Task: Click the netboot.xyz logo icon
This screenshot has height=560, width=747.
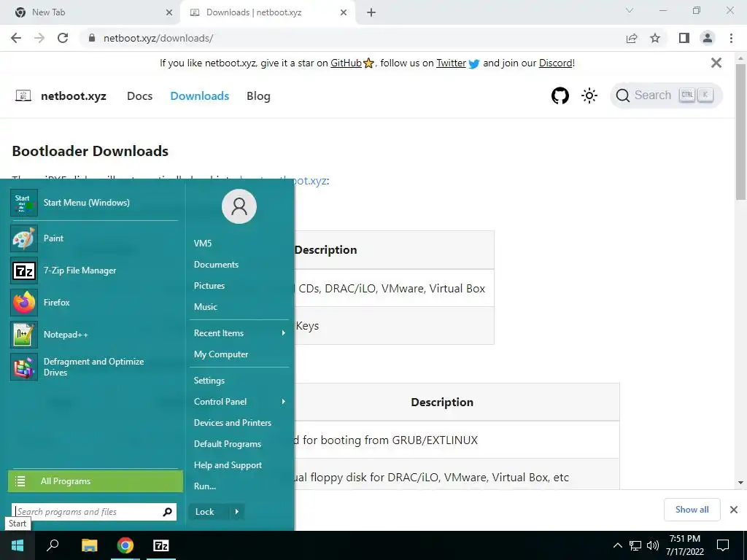Action: (23, 96)
